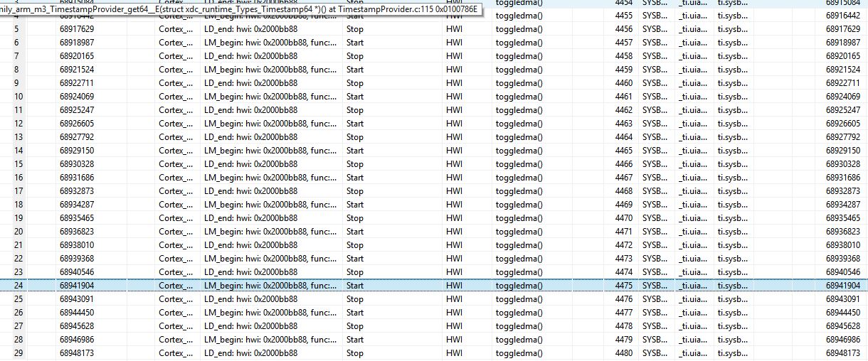Click row number 29

[18, 353]
